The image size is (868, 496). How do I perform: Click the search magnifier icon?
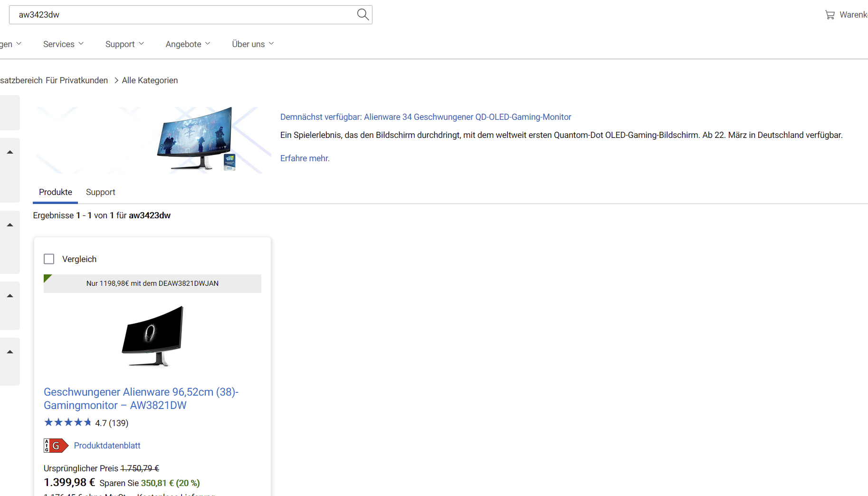pos(362,15)
